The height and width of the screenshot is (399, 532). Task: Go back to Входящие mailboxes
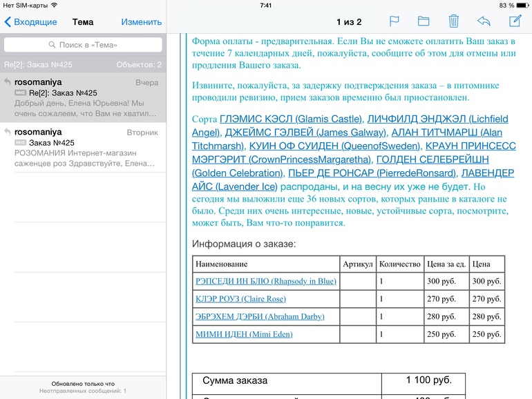[30, 22]
